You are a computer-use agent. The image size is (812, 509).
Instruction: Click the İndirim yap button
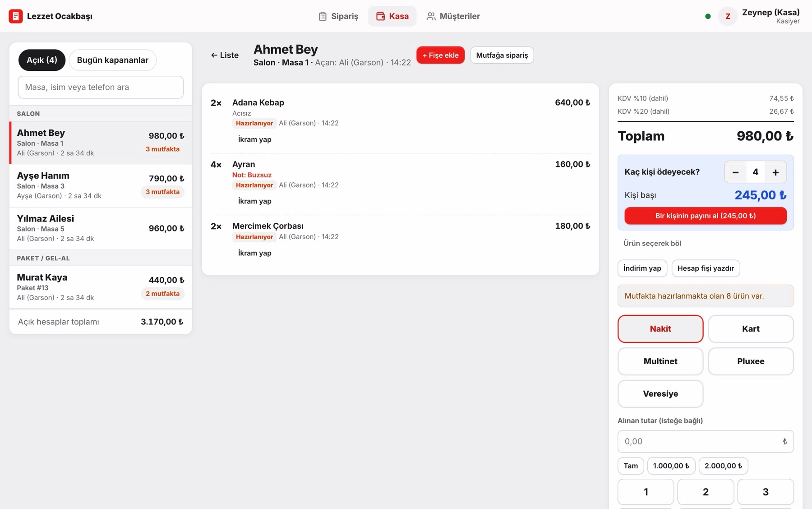coord(642,268)
